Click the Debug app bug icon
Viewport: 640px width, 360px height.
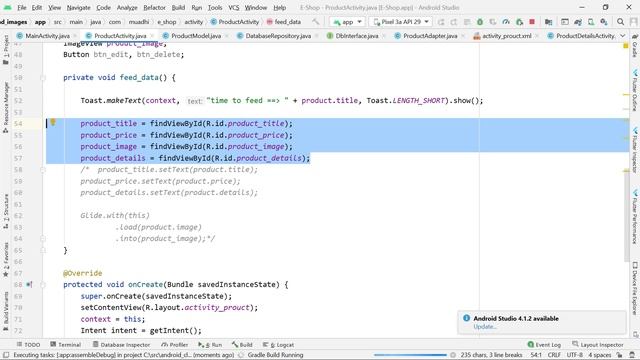[x=480, y=22]
